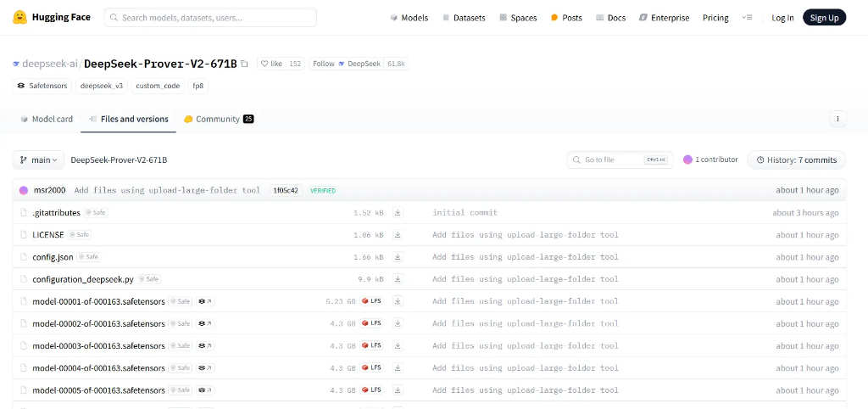Image resolution: width=868 pixels, height=409 pixels.
Task: Switch to the Files and versions tab
Action: [x=129, y=119]
